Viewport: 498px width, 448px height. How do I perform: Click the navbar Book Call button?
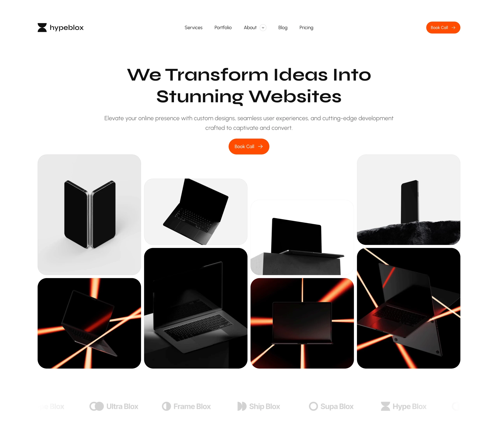coord(443,28)
